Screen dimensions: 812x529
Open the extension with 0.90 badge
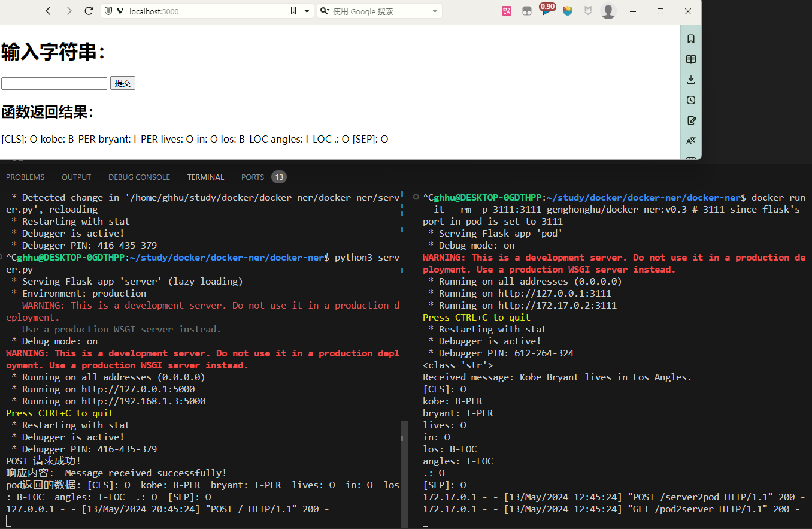(547, 10)
